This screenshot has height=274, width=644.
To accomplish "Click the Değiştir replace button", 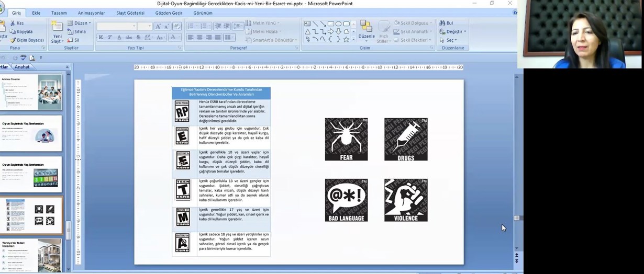I will coord(453,31).
